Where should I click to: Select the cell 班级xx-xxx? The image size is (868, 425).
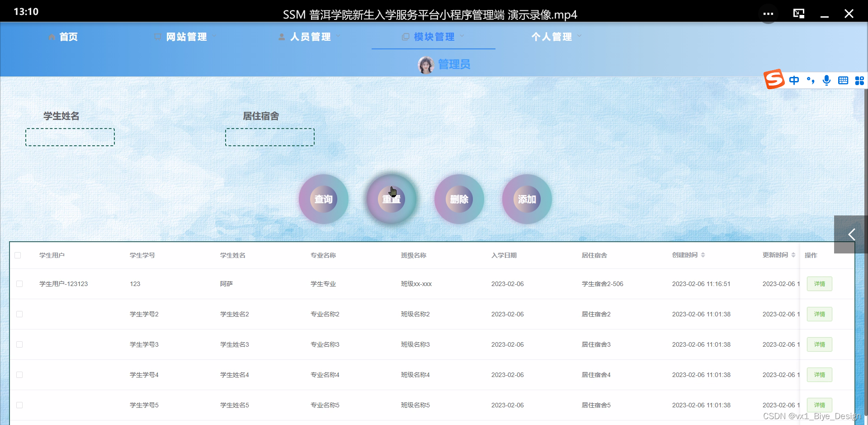point(416,284)
